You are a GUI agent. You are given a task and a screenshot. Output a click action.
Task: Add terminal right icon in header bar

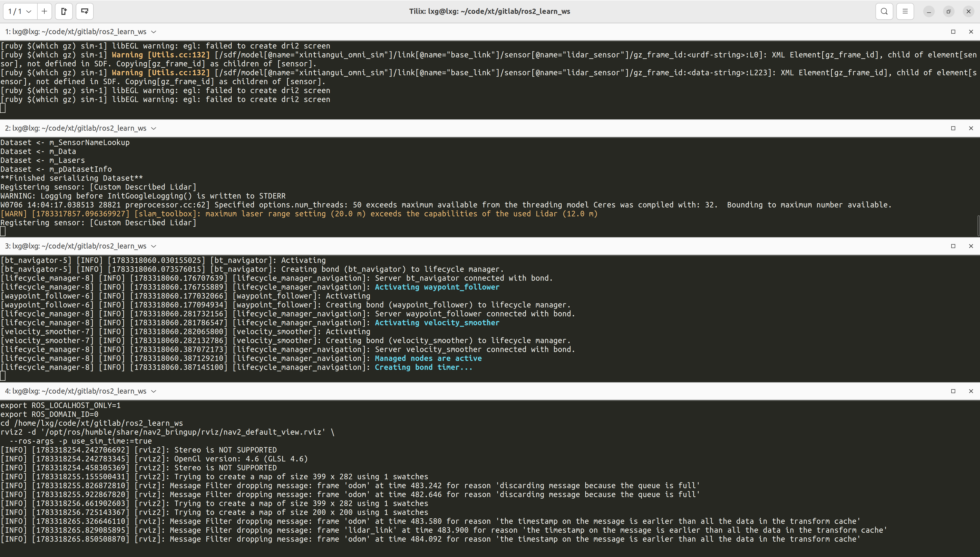[64, 11]
